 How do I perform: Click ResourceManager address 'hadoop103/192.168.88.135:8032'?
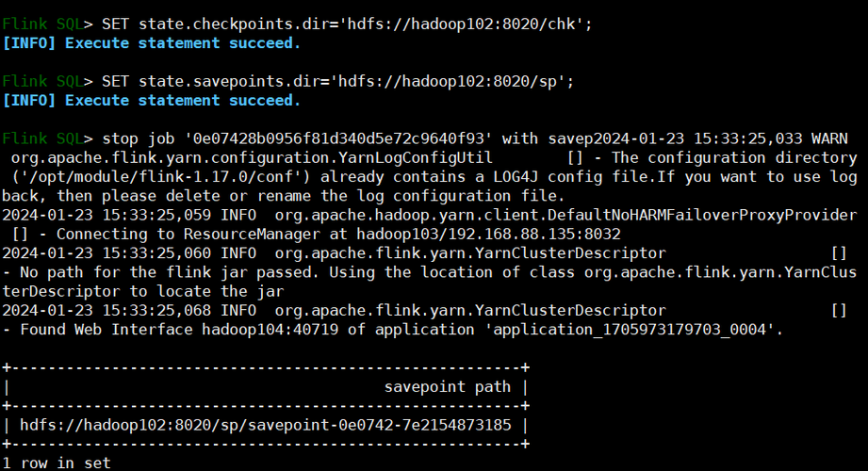[x=488, y=235]
